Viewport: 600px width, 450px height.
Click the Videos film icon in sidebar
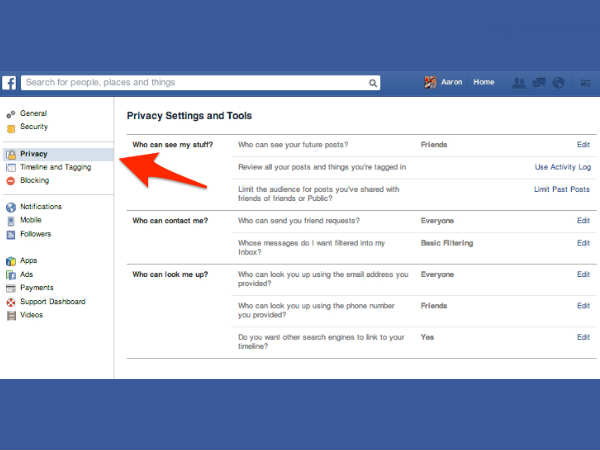[11, 315]
